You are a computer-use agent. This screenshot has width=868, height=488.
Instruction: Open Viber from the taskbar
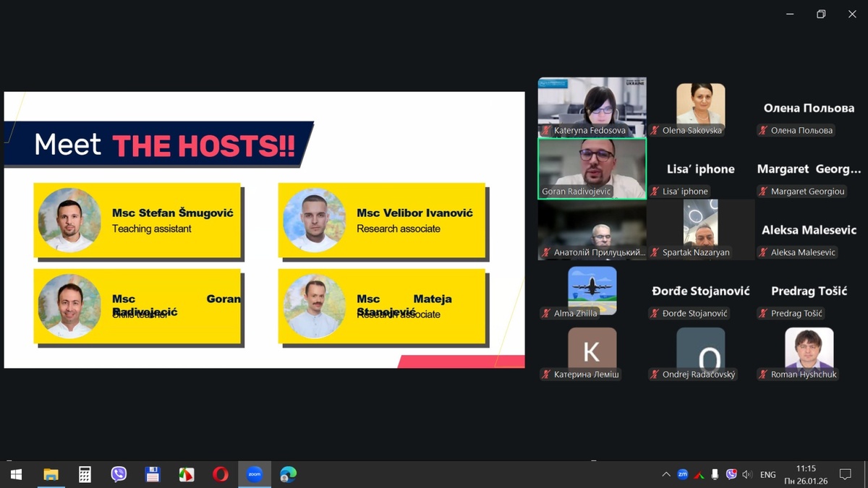point(119,474)
